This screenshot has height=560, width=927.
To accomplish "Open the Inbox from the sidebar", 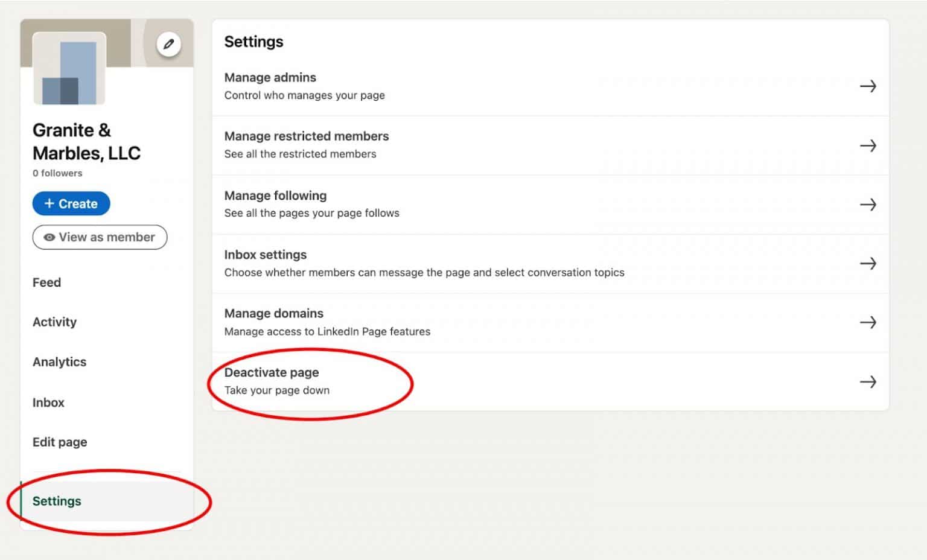I will click(x=48, y=402).
